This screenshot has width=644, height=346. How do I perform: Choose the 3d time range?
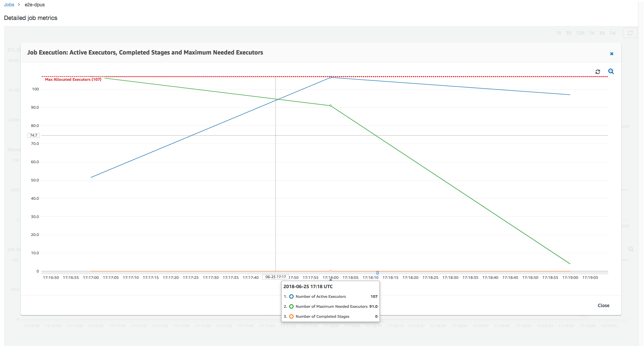602,33
